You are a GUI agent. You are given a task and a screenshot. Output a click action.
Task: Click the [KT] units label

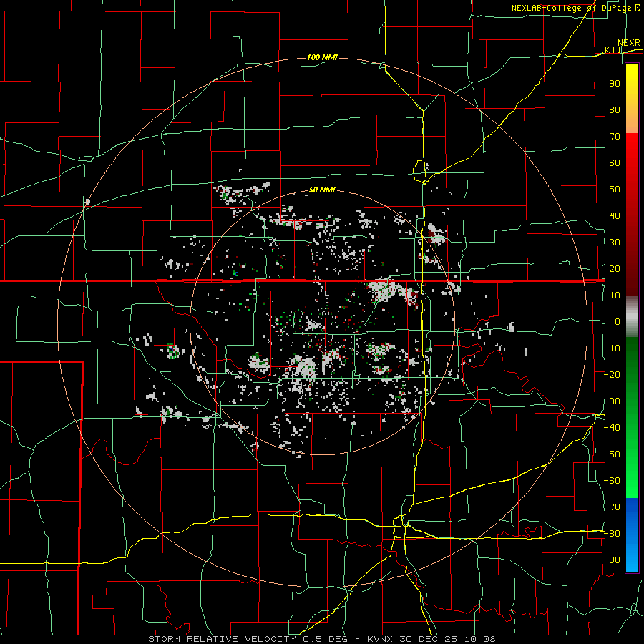(x=611, y=49)
